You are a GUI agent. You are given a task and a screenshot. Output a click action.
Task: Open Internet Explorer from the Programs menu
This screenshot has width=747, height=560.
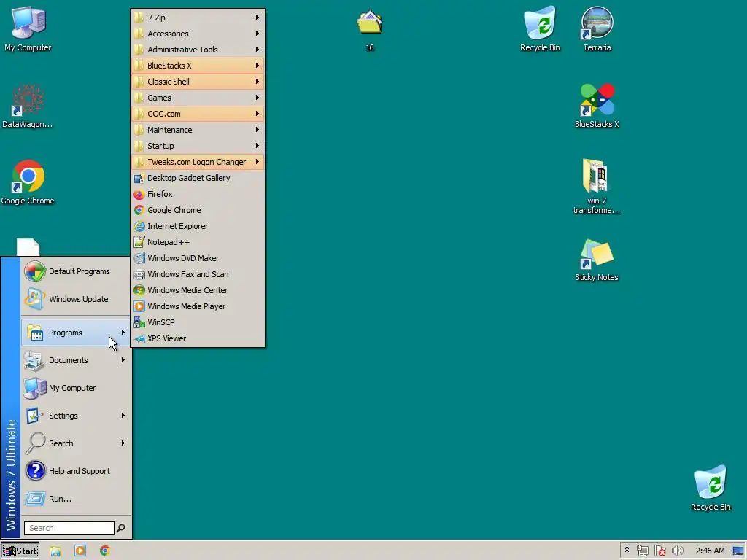tap(198, 226)
